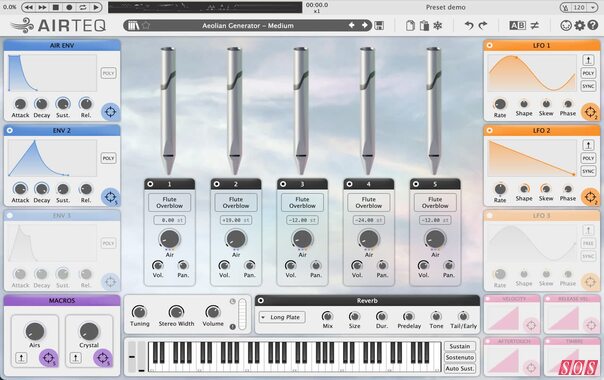Enable the ENV 3 module

[x=10, y=215]
